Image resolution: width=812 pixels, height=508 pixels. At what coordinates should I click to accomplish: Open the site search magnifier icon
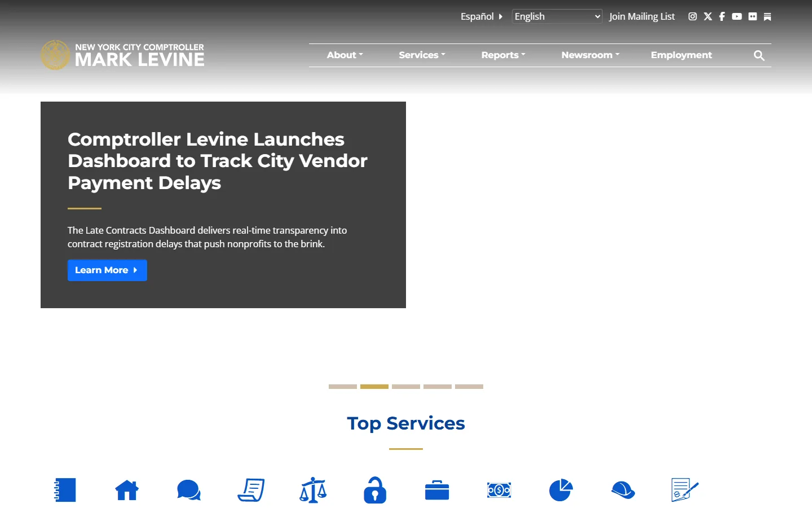pos(759,55)
